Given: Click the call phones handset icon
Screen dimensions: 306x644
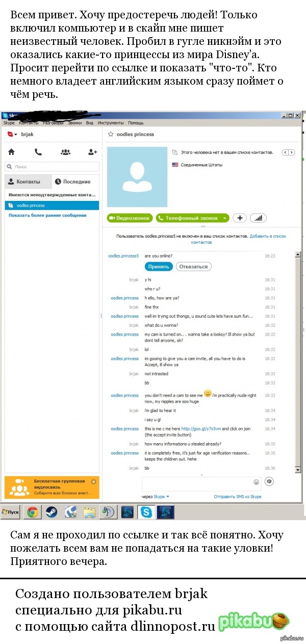Looking at the screenshot, I should pos(38,151).
